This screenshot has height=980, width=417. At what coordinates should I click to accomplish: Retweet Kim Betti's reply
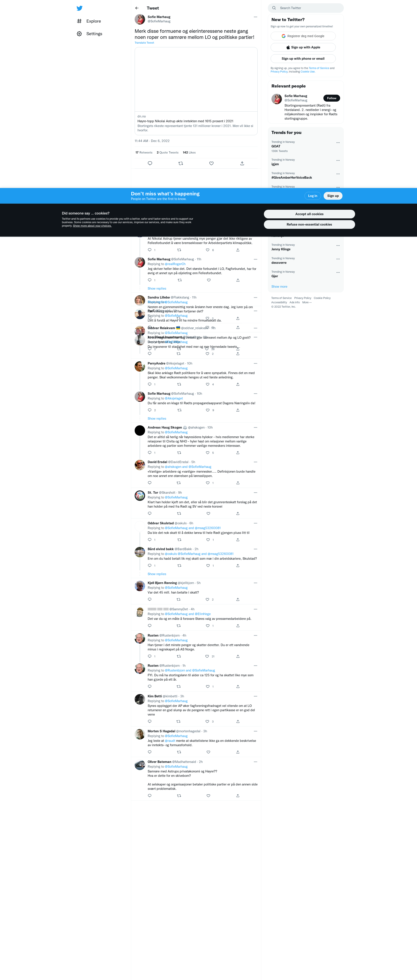[x=179, y=721]
